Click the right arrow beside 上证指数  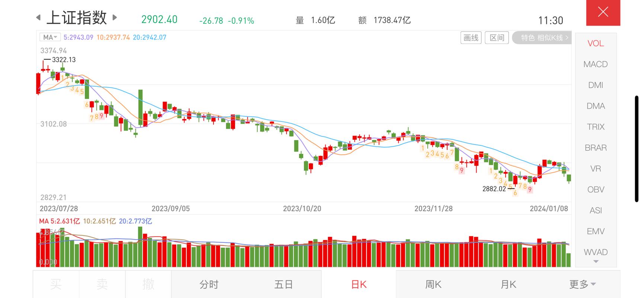coord(115,17)
